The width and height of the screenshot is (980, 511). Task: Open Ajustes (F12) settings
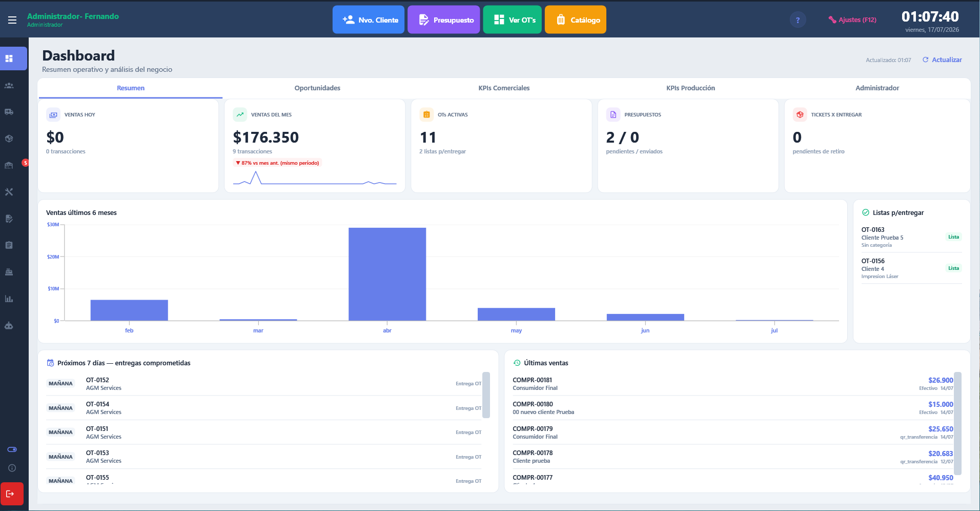coord(852,20)
